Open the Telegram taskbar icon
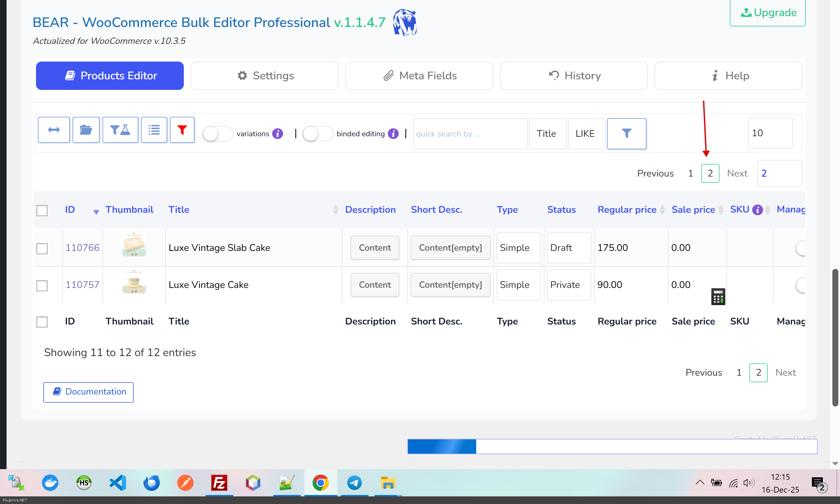 pos(354,482)
